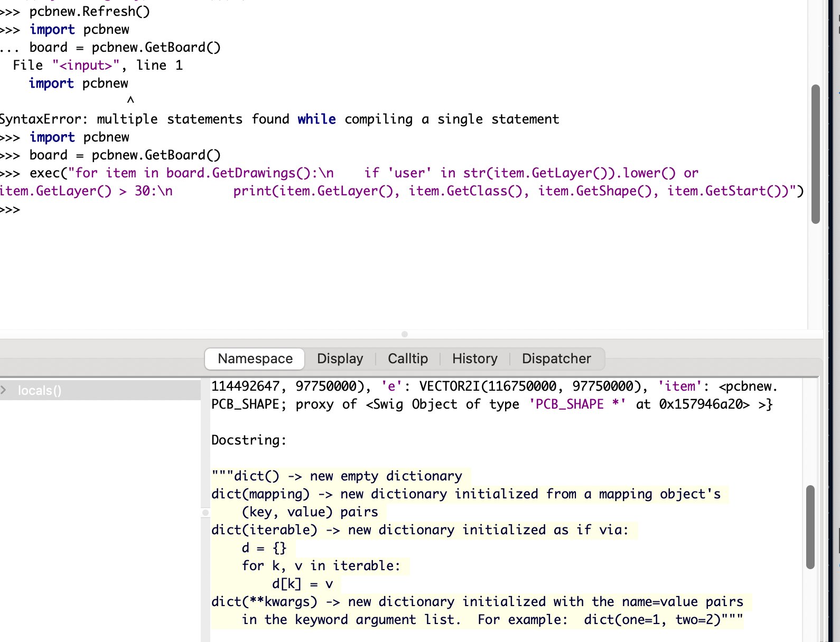Viewport: 840px width, 642px height.
Task: Click the Namespace text pane scrollbar thumb
Action: [x=810, y=527]
